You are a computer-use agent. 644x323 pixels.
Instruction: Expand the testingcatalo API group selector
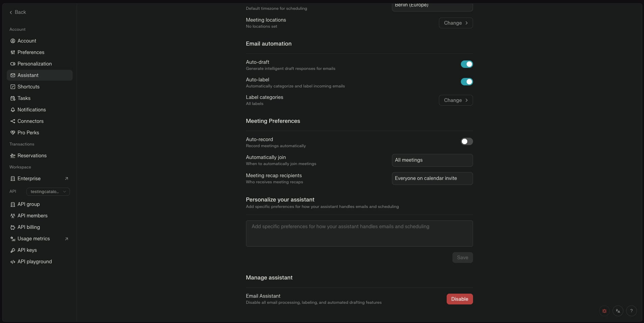pyautogui.click(x=48, y=192)
